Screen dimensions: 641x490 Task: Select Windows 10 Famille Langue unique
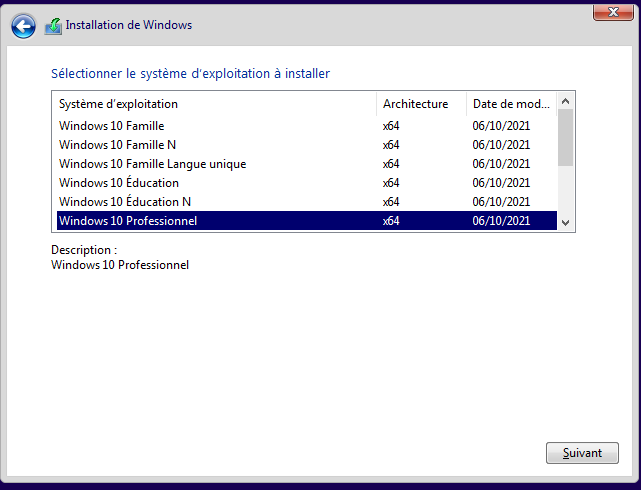tap(307, 164)
